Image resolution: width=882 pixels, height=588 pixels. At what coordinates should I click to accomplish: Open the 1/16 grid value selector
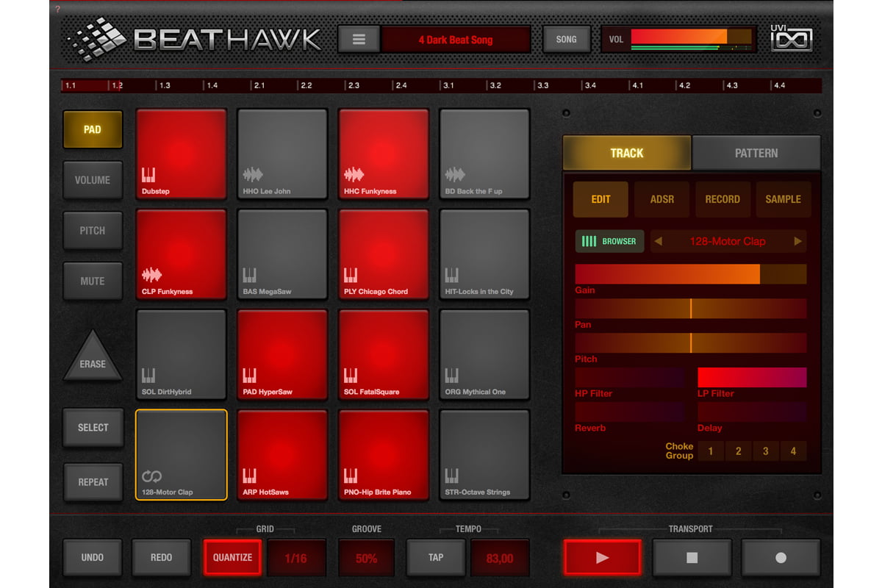click(295, 558)
